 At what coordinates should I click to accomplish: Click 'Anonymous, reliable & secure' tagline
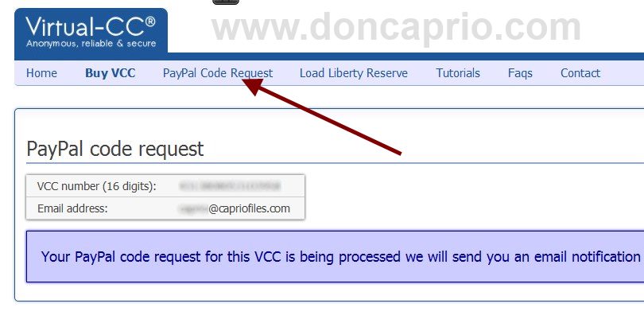[91, 44]
